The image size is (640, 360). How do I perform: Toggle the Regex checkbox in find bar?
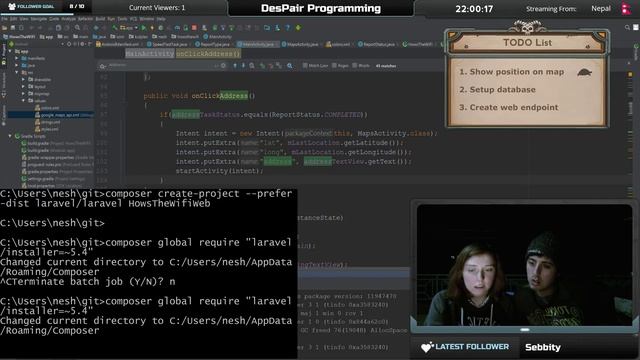coord(334,65)
